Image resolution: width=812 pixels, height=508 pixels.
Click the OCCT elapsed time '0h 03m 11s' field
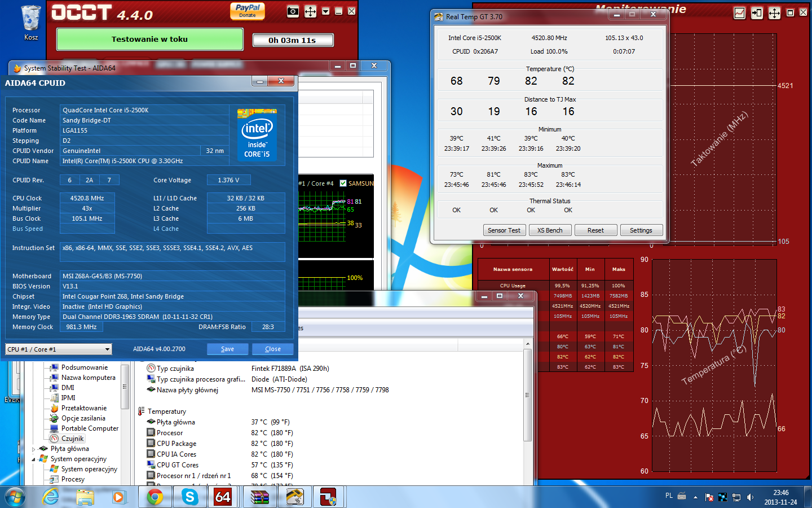pyautogui.click(x=293, y=40)
